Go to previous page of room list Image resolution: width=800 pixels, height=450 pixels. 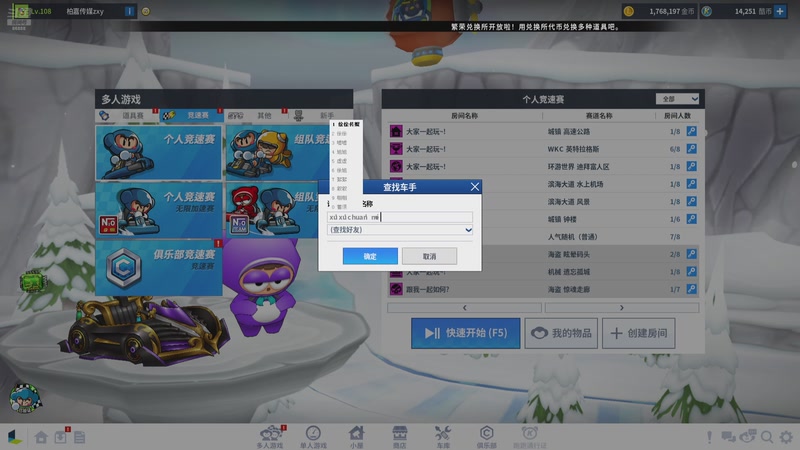click(464, 308)
